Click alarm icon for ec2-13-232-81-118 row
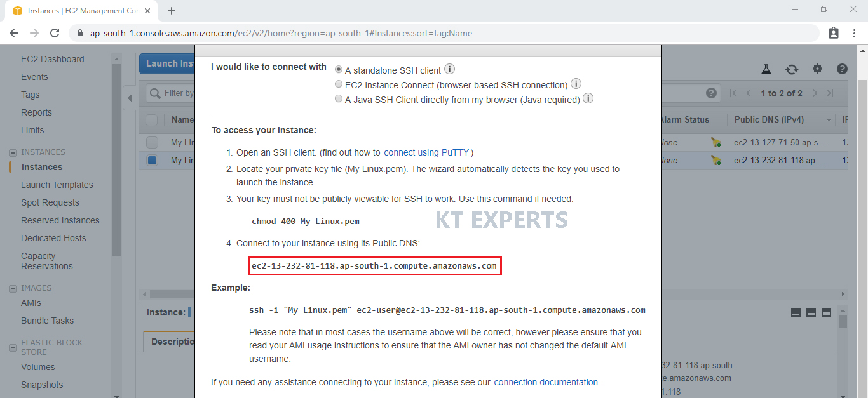Image resolution: width=868 pixels, height=398 pixels. (716, 161)
